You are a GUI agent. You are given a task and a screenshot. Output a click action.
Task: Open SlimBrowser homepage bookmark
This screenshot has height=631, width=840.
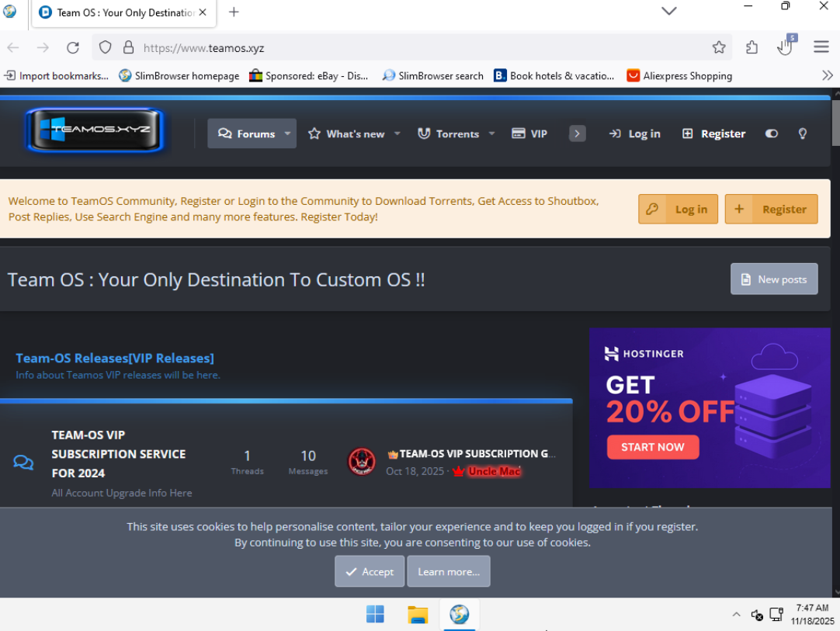(179, 75)
